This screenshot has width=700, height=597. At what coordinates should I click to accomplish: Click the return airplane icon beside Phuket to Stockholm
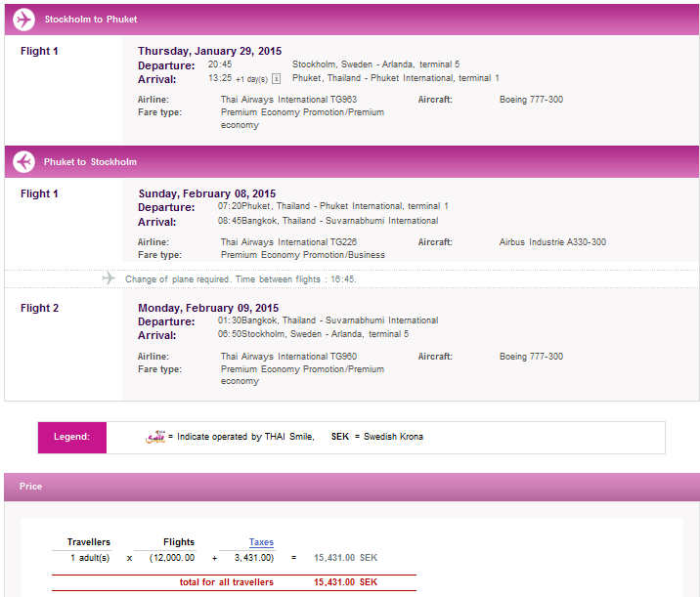tap(23, 162)
